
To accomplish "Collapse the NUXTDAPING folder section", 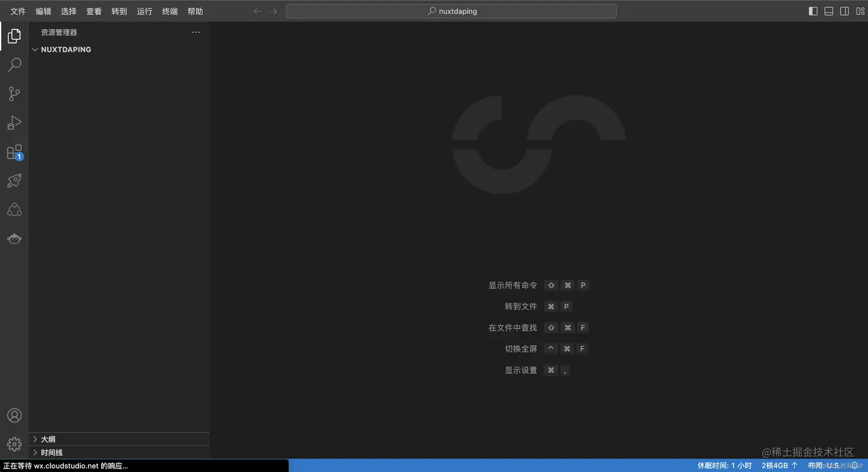I will click(x=119, y=49).
